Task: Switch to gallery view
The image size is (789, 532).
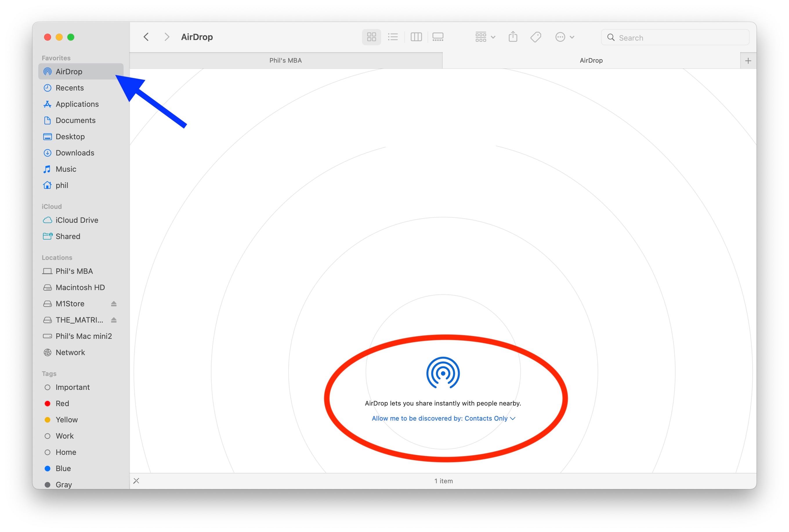Action: coord(438,37)
